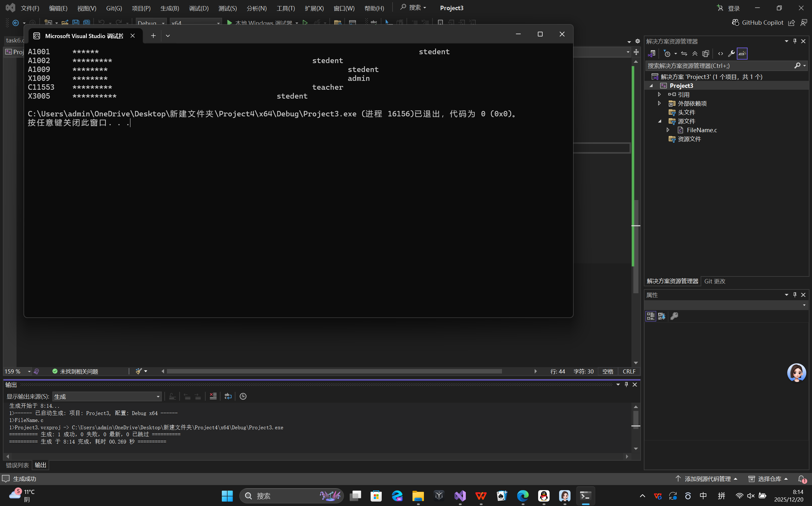812x506 pixels.
Task: Clear all output with red X icon
Action: coord(213,396)
